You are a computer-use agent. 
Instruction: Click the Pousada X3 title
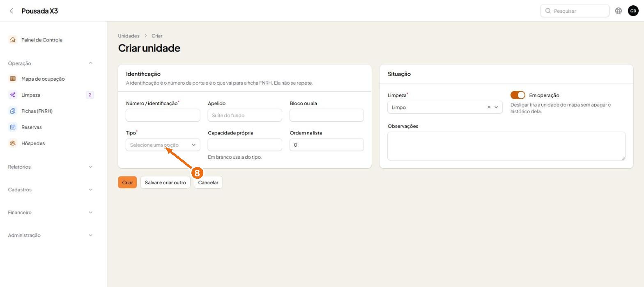point(40,11)
